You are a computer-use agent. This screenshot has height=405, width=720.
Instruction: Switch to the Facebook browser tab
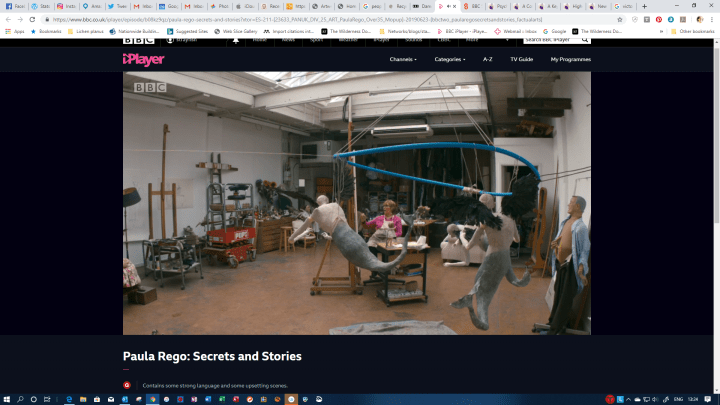[14, 6]
